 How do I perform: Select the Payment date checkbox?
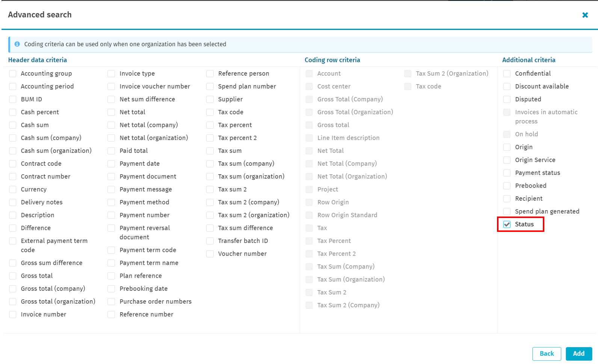pos(111,164)
